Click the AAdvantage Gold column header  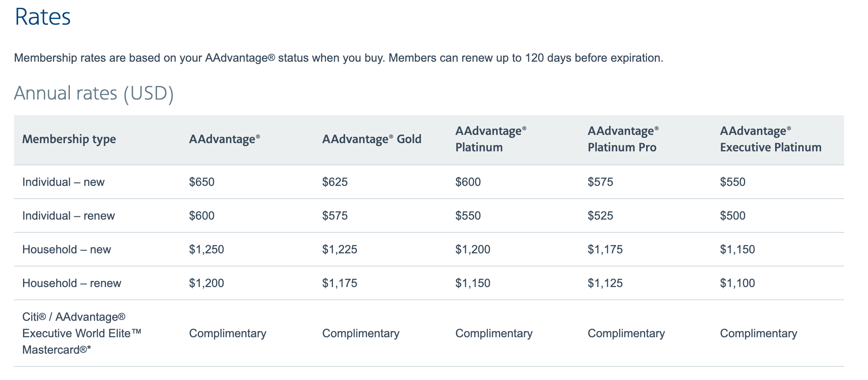pyautogui.click(x=372, y=139)
